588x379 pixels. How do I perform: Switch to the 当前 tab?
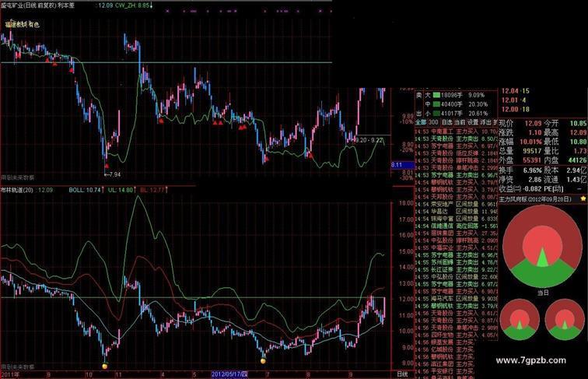pyautogui.click(x=460, y=122)
